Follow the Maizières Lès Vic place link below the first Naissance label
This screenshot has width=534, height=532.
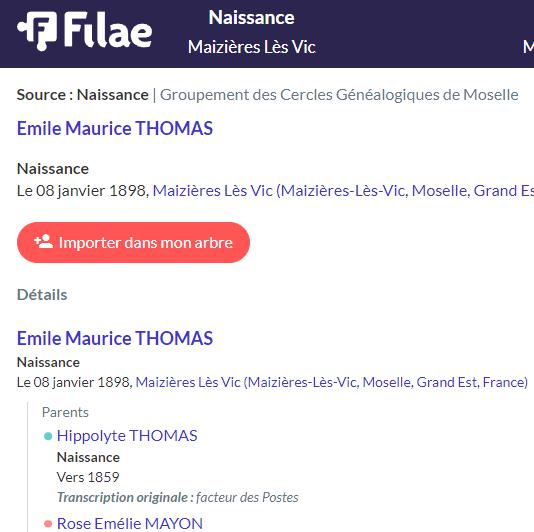click(343, 191)
